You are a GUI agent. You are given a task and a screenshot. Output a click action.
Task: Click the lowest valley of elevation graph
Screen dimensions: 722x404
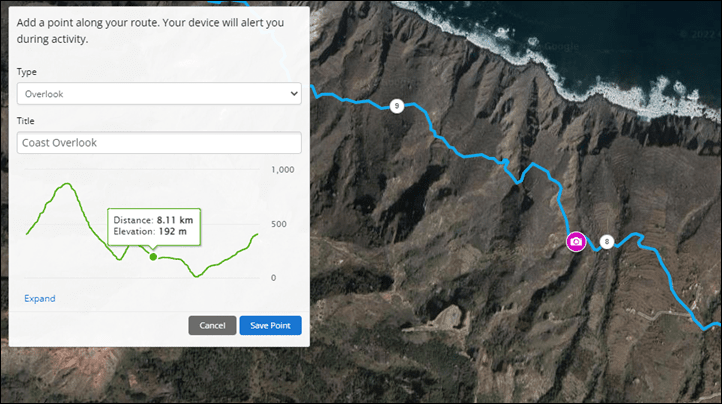click(x=197, y=276)
